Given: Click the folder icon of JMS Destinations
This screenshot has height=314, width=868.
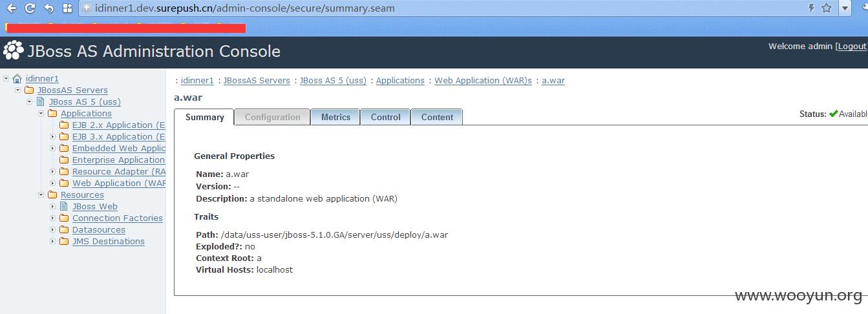Looking at the screenshot, I should 64,242.
